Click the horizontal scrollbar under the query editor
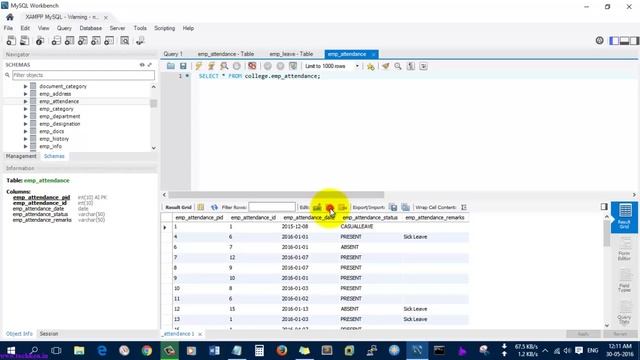Image resolution: width=640 pixels, height=360 pixels. click(276, 195)
